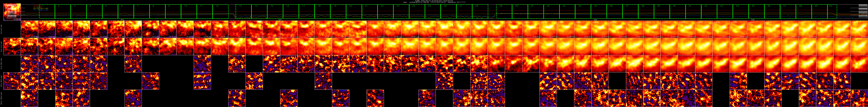Image resolution: width=868 pixels, height=107 pixels.
Task: Select interval box 26 in the lightcurve
Action: [449, 11]
